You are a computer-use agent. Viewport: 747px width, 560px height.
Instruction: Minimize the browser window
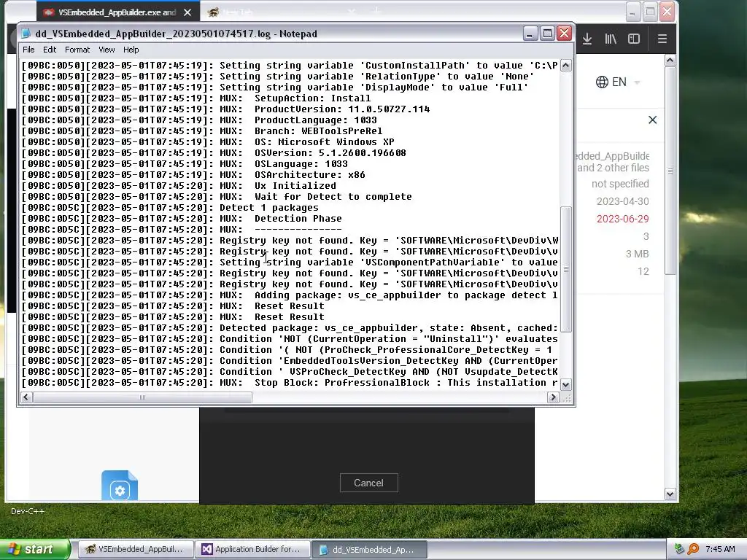coord(632,12)
